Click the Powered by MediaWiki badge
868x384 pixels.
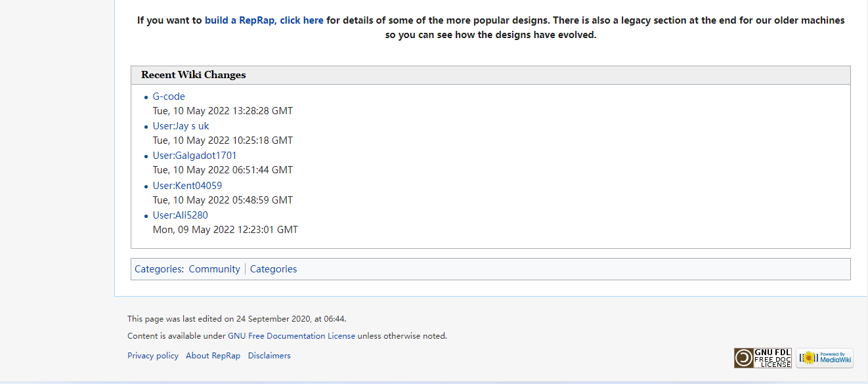click(x=825, y=358)
